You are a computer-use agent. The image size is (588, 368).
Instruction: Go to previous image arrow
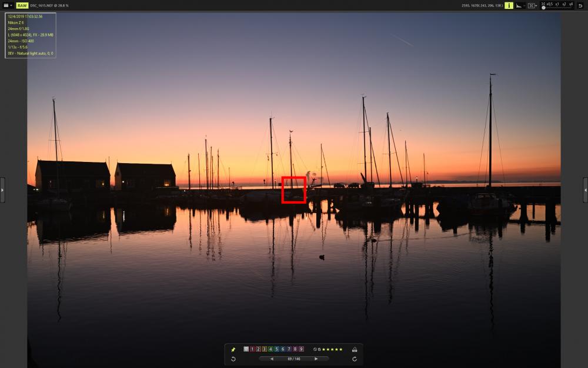pyautogui.click(x=272, y=359)
